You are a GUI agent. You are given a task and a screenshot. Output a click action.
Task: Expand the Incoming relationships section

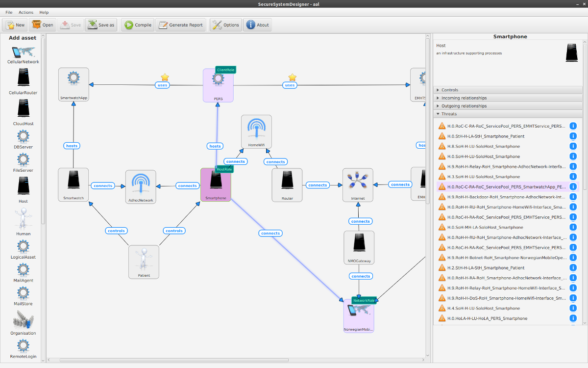[x=508, y=98]
